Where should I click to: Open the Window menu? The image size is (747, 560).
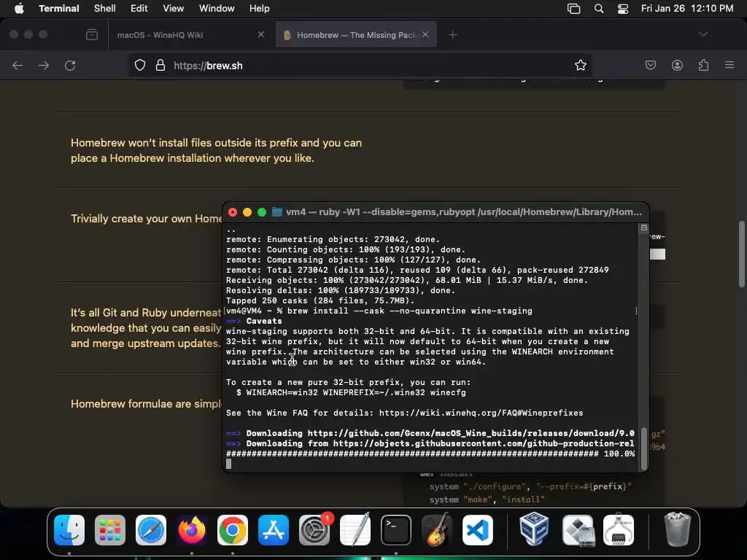point(217,9)
